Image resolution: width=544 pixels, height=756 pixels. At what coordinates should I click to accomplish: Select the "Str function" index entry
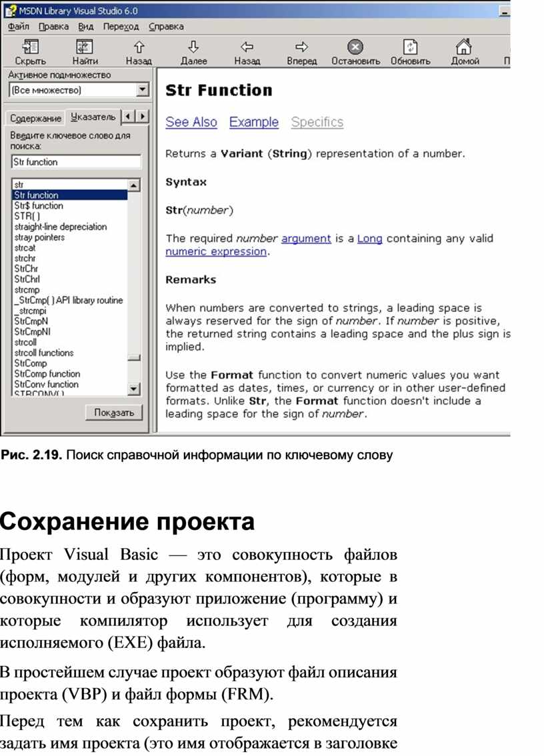pos(70,195)
